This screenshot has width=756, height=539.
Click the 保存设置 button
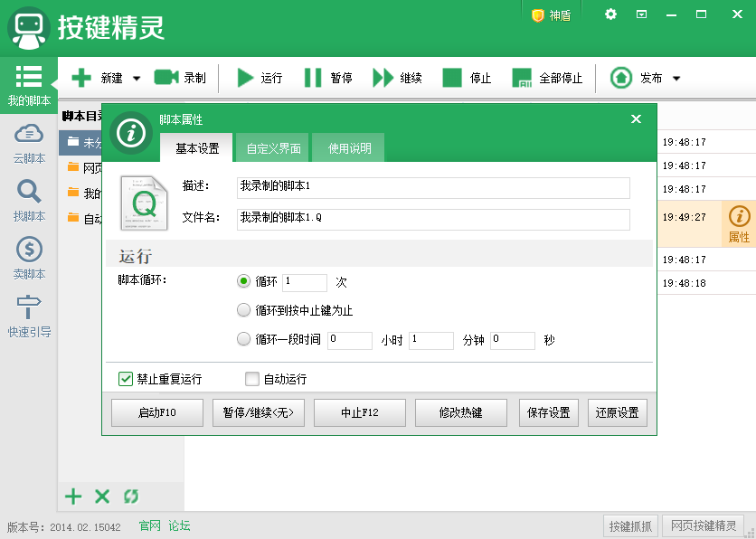(x=548, y=412)
